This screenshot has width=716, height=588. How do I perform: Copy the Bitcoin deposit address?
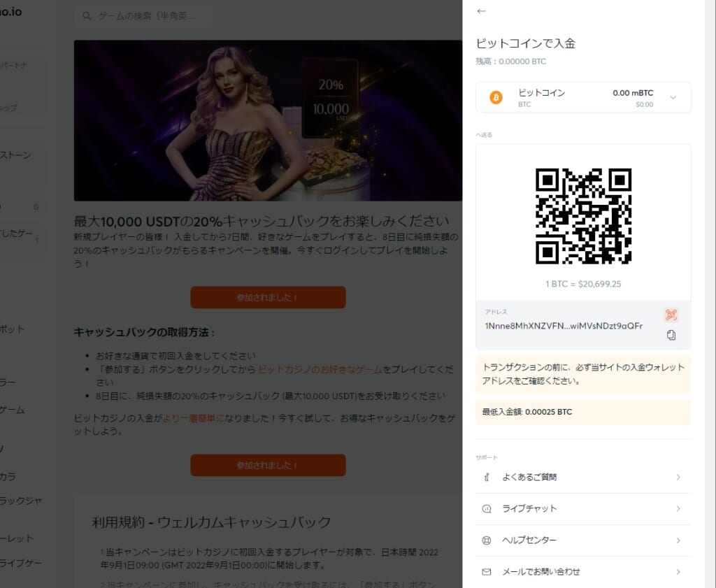point(671,335)
